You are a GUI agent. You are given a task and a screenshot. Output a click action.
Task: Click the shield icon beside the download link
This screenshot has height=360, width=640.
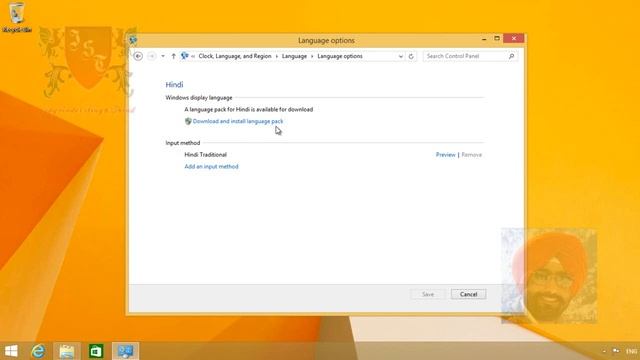point(188,121)
